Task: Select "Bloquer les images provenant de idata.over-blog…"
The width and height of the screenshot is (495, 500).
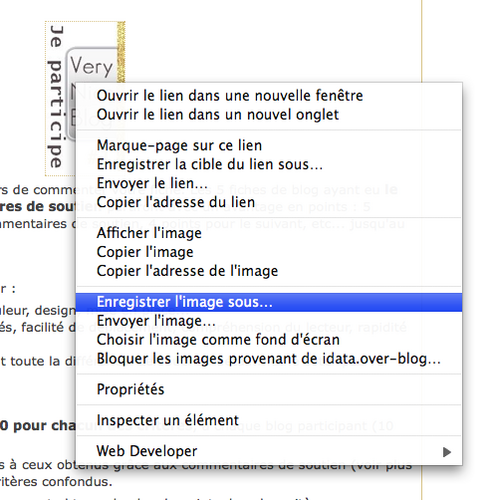Action: pos(269,359)
